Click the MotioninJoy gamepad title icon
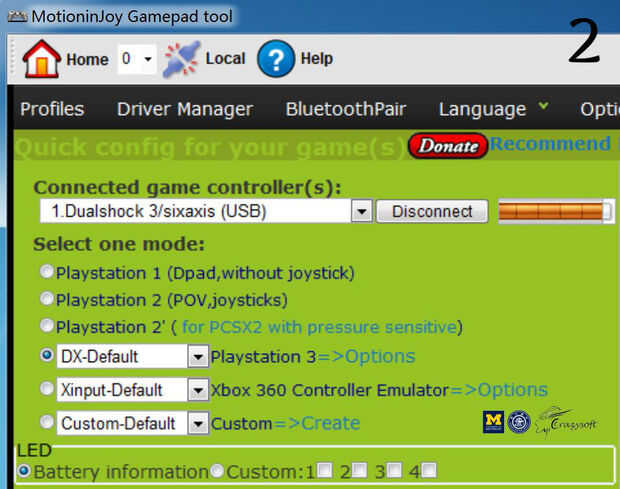The image size is (620, 489). [17, 16]
